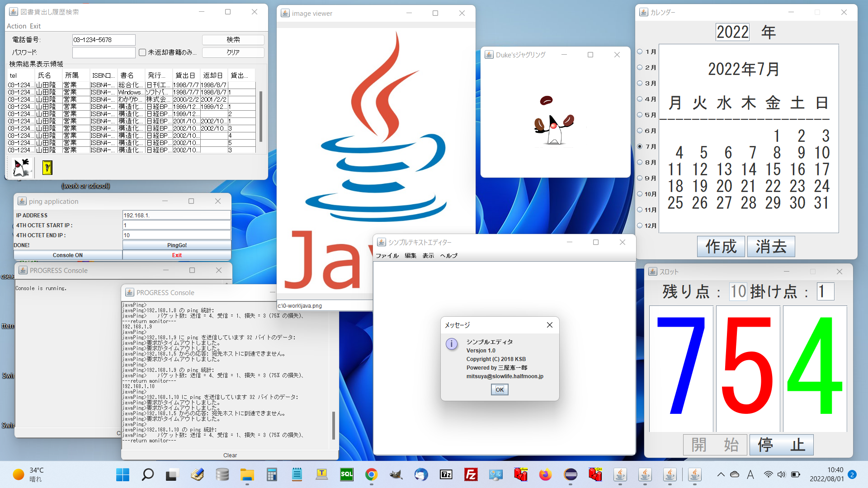Click the yellow icon beside the Duke button
Screen dimensions: 868x488
click(x=47, y=168)
